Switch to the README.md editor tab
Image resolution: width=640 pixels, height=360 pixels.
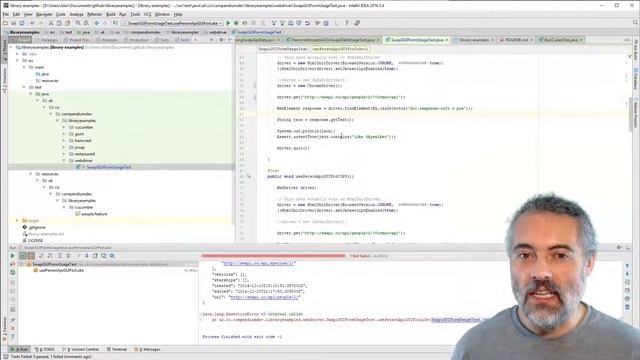point(516,40)
